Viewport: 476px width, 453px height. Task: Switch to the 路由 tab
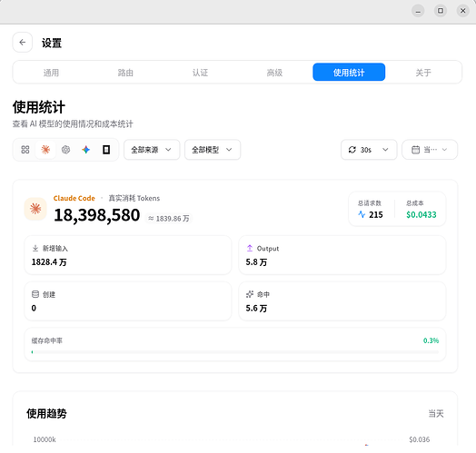pos(125,73)
